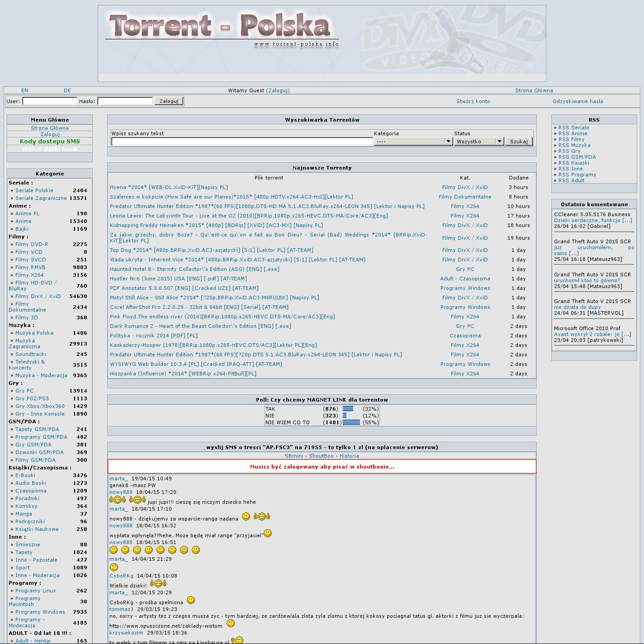This screenshot has width=644, height=644.
Task: Focus the User login input field
Action: 50,101
